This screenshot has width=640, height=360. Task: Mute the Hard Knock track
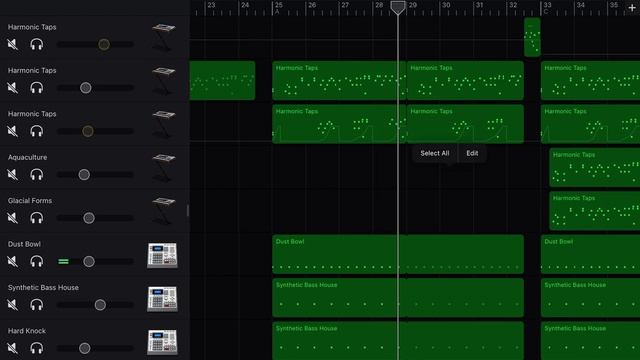[13, 348]
